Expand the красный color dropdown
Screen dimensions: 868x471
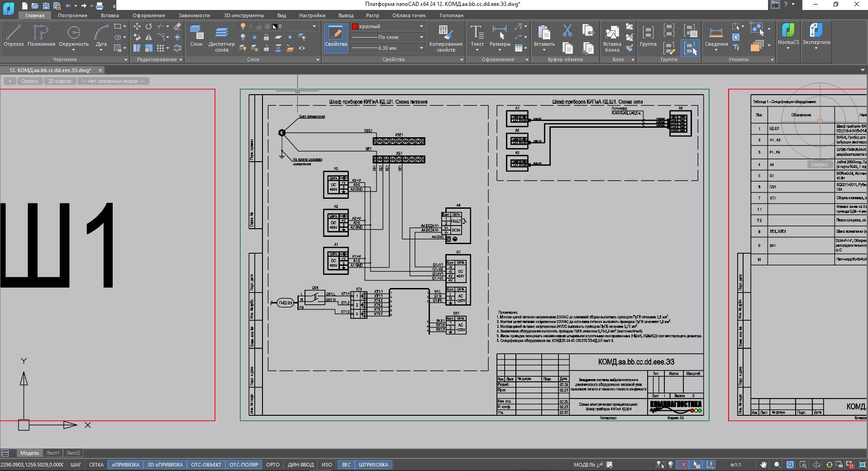pyautogui.click(x=421, y=26)
